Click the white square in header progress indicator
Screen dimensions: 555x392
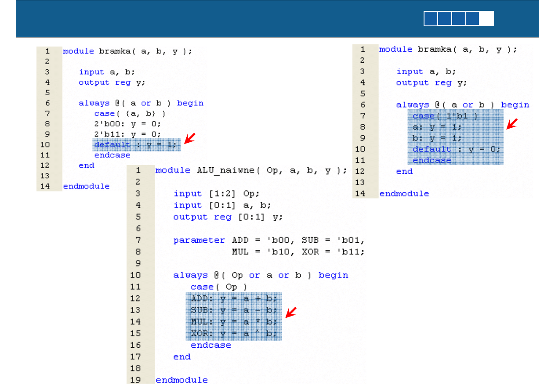click(486, 19)
